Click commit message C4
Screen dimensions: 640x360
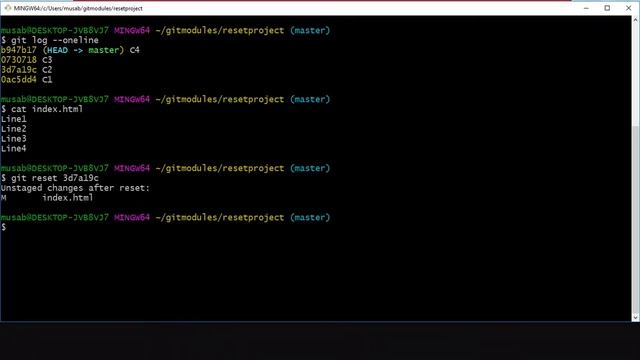[x=135, y=50]
